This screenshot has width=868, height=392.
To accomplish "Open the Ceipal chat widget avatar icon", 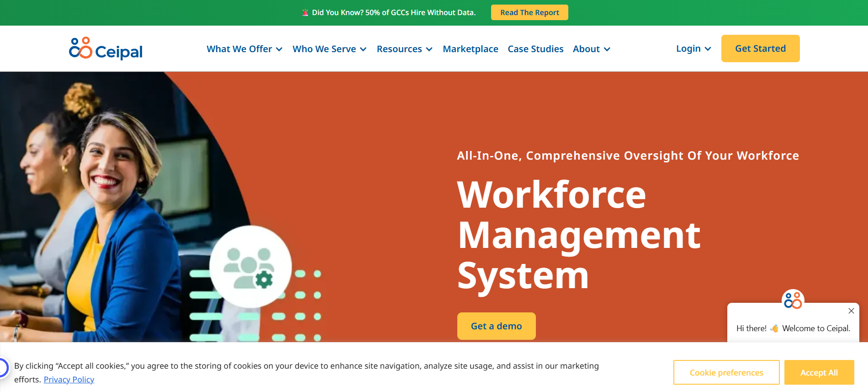I will (793, 301).
